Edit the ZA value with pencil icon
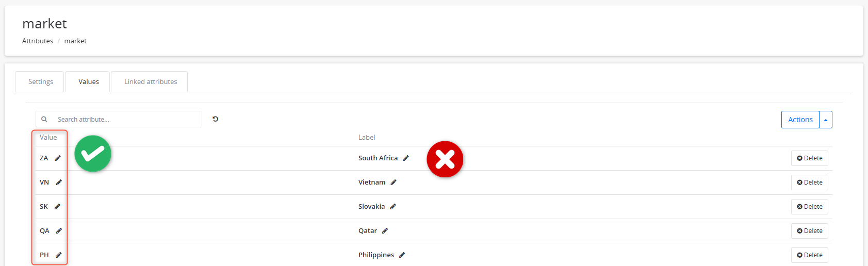The height and width of the screenshot is (266, 868). click(x=58, y=158)
